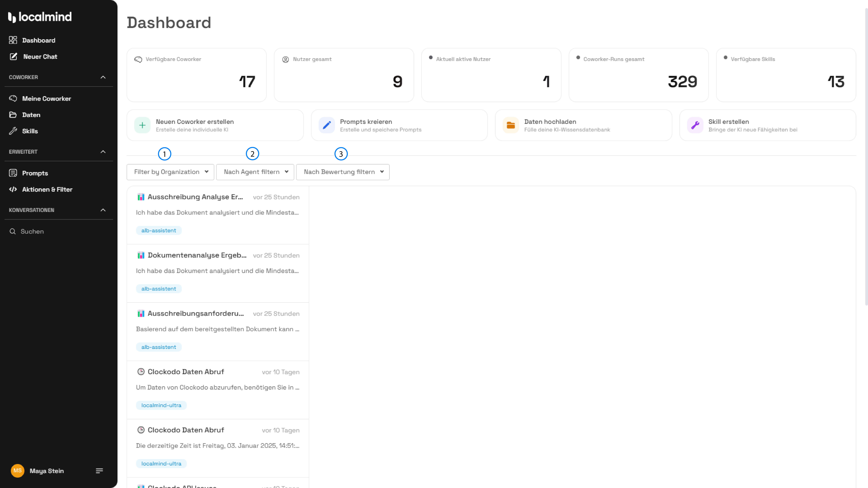Click chart icon of Ausschreibung Analyse conversation
This screenshot has height=488, width=868.
pos(141,197)
